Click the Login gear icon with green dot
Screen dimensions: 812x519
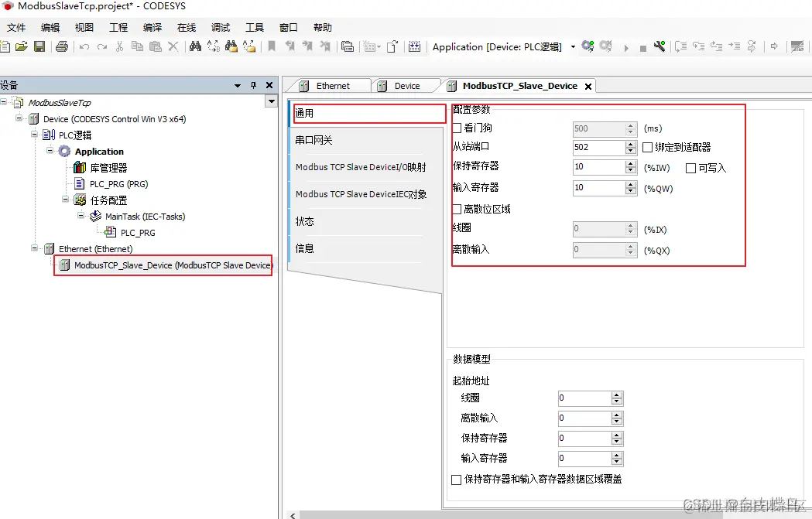point(588,46)
